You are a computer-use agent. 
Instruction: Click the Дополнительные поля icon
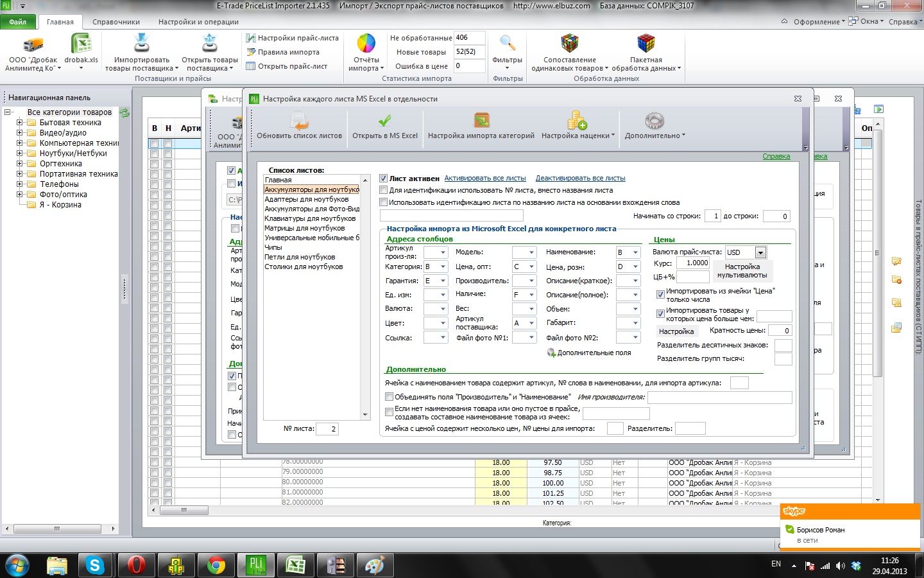click(551, 353)
